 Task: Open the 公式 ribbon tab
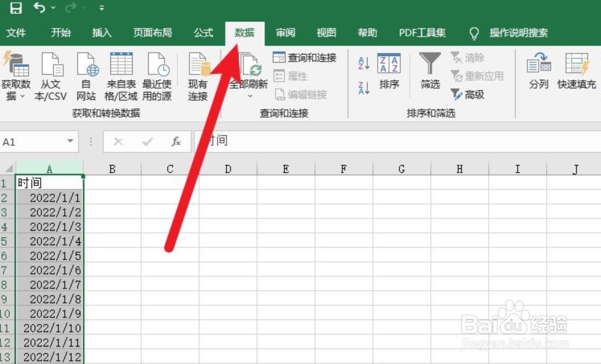point(204,33)
